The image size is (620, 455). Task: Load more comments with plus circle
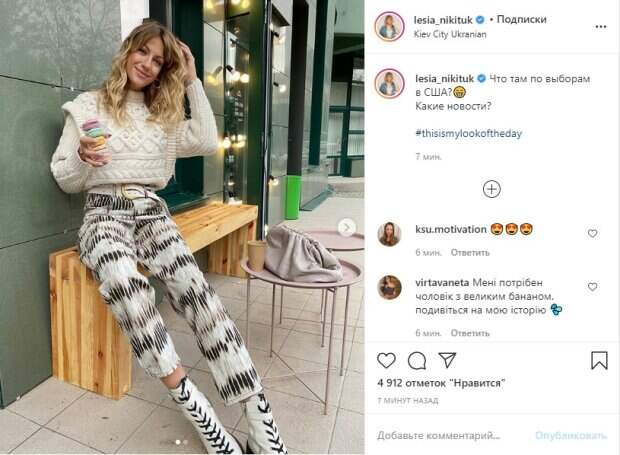click(491, 189)
